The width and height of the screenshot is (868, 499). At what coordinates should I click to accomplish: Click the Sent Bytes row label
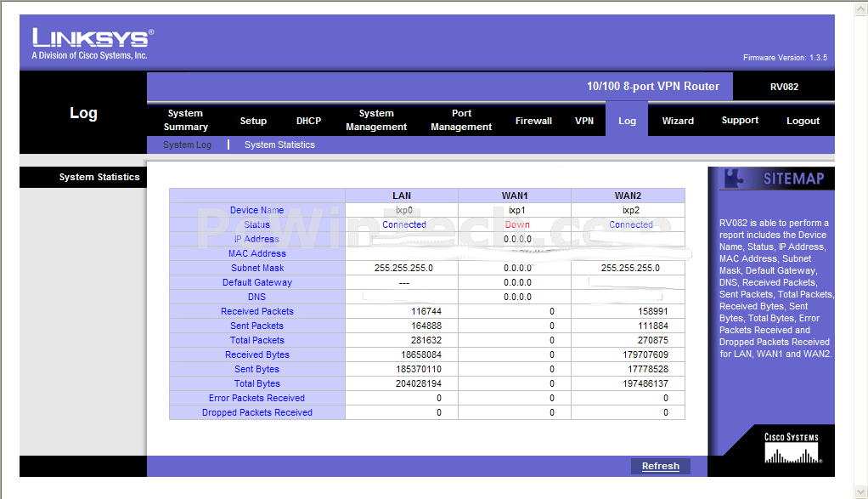point(256,369)
